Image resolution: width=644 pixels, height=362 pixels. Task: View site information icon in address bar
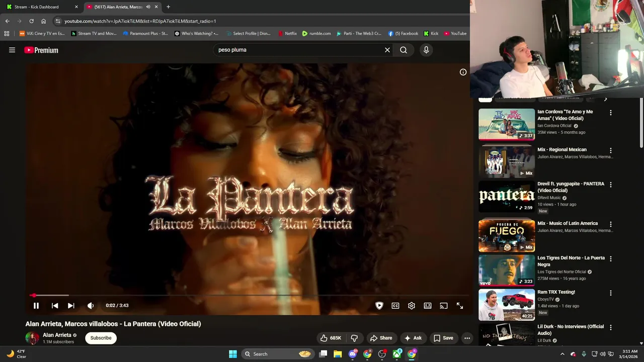pyautogui.click(x=58, y=21)
